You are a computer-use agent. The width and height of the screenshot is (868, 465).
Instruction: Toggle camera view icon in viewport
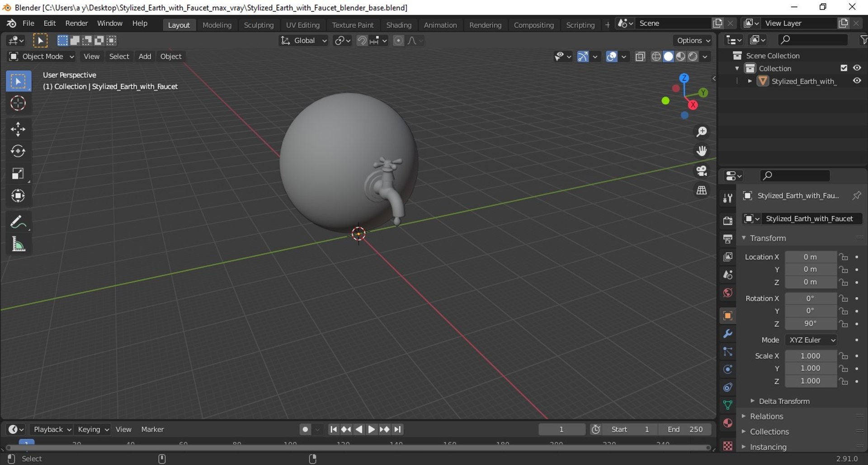coord(702,171)
